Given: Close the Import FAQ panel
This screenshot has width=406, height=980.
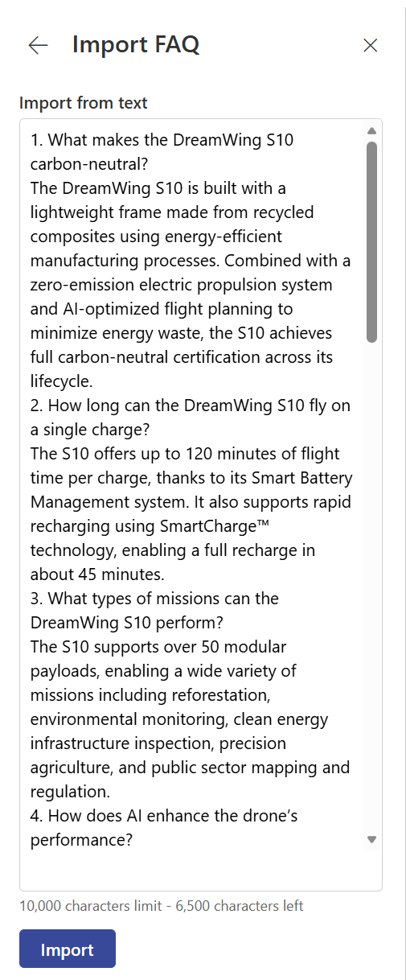Looking at the screenshot, I should click(371, 45).
